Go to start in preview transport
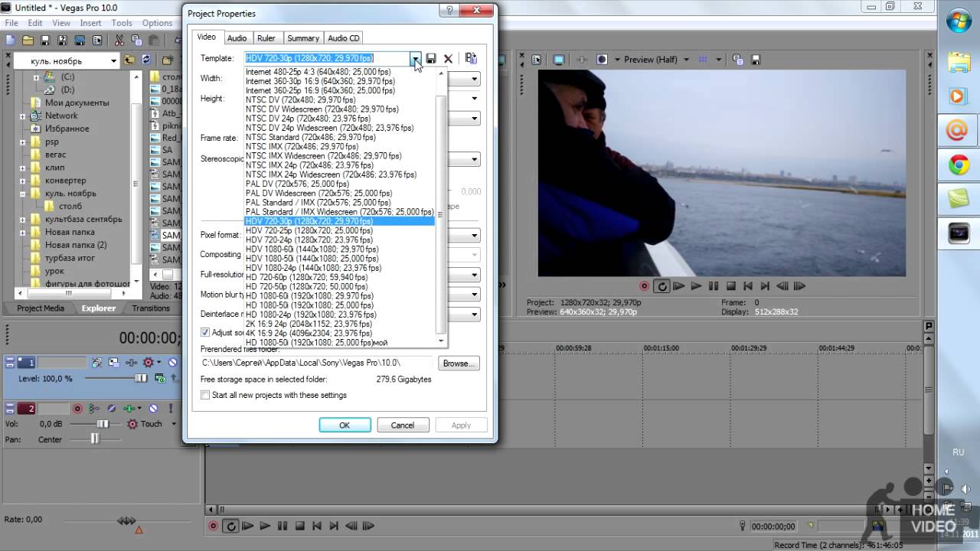The height and width of the screenshot is (551, 980). point(748,286)
